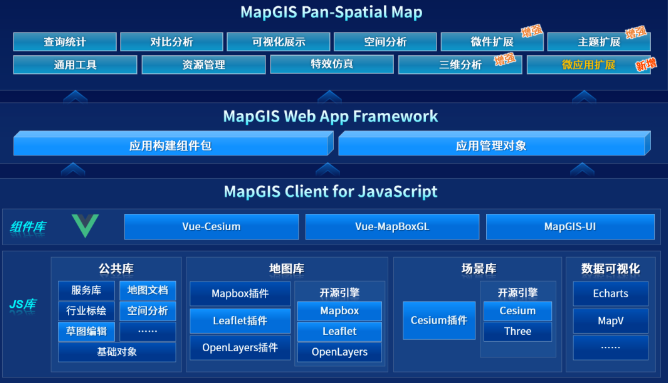Click the OpenLayers open-source engine box
Image resolution: width=668 pixels, height=383 pixels.
340,352
